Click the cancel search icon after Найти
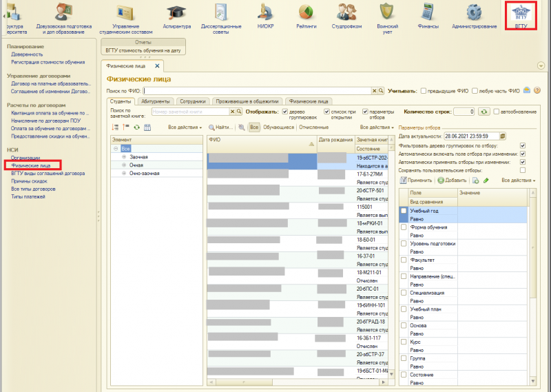551x392 pixels. pos(242,127)
